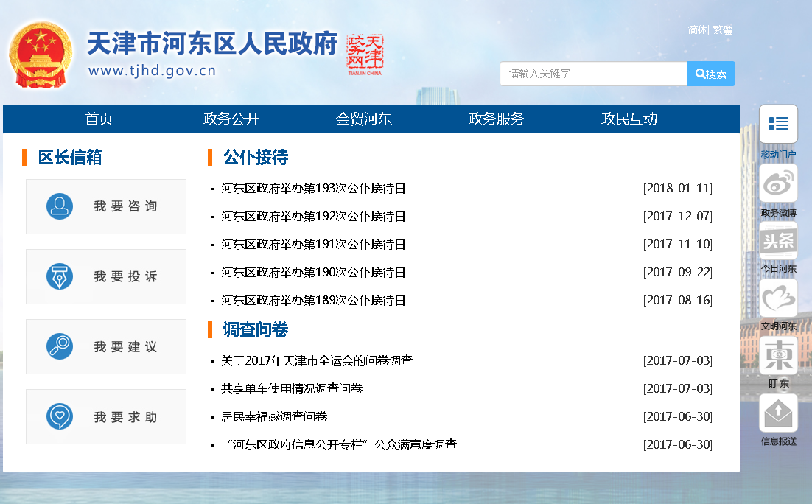Go to the 政务服务 menu item
The height and width of the screenshot is (504, 812).
(x=497, y=119)
